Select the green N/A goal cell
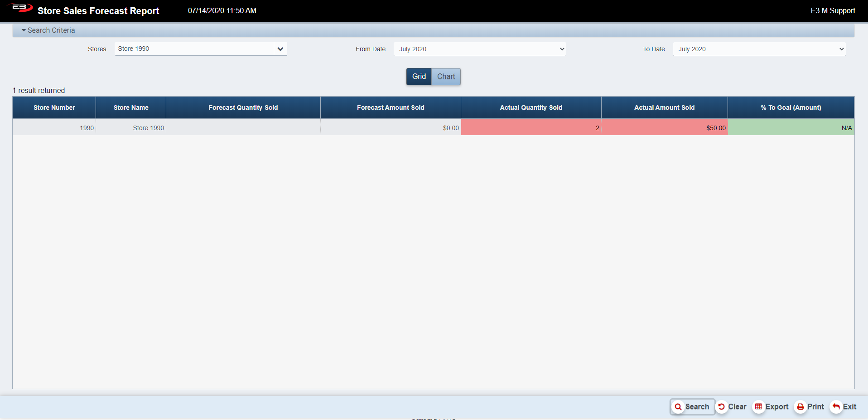The width and height of the screenshot is (868, 420). pyautogui.click(x=791, y=127)
